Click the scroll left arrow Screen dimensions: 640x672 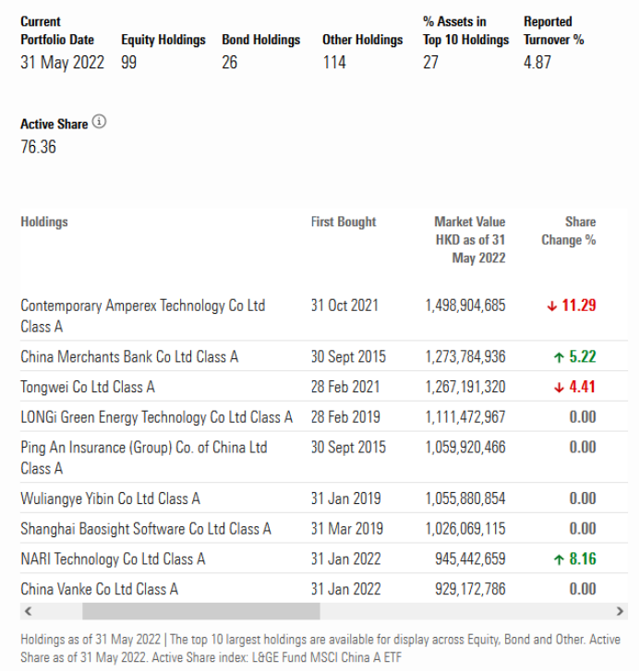coord(27,611)
